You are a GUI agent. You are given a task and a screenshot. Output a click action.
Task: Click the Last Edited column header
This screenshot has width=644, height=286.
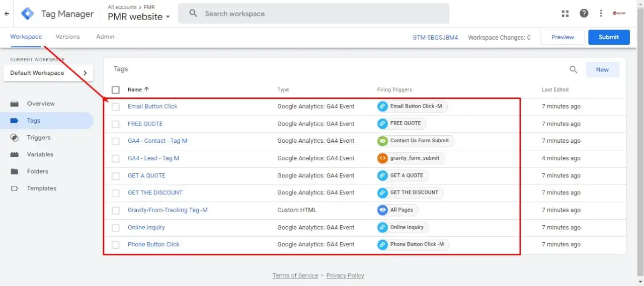(555, 89)
